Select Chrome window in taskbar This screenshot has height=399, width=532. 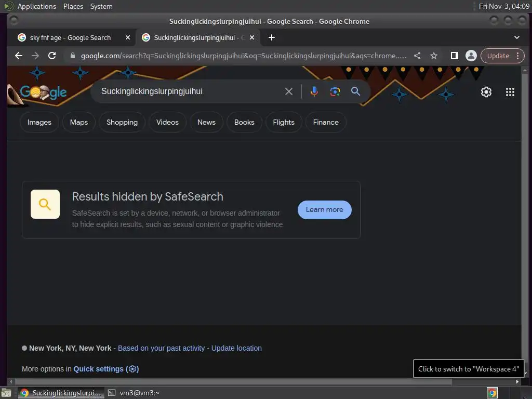61,393
